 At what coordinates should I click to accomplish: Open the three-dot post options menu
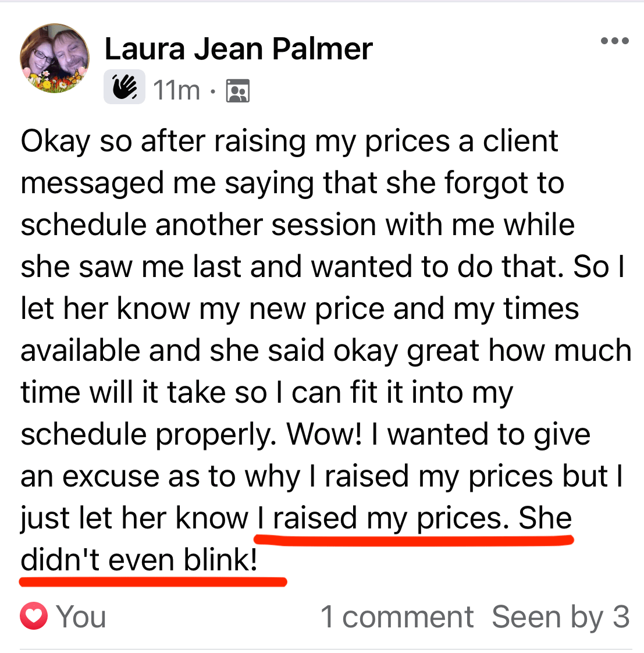coord(614,41)
